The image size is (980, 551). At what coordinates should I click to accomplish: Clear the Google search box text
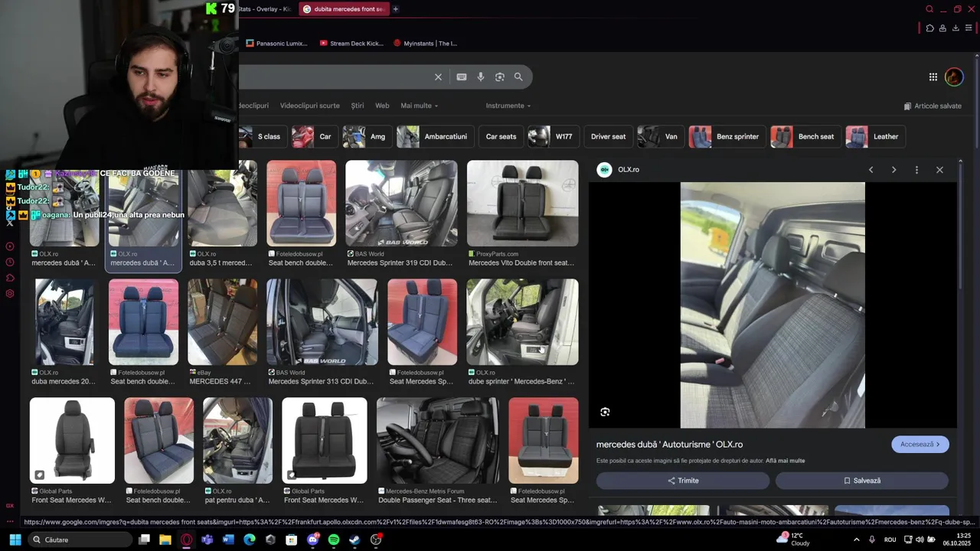click(x=438, y=77)
